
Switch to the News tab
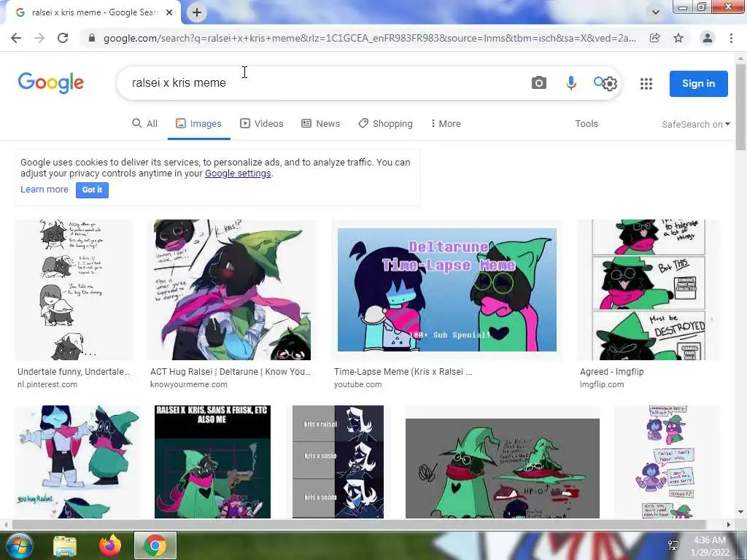pyautogui.click(x=321, y=124)
